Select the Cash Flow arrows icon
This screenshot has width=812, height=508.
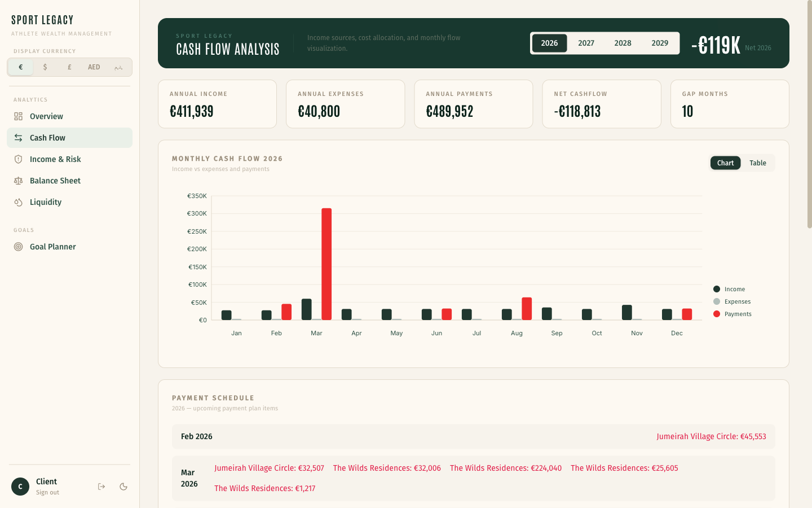(x=19, y=138)
